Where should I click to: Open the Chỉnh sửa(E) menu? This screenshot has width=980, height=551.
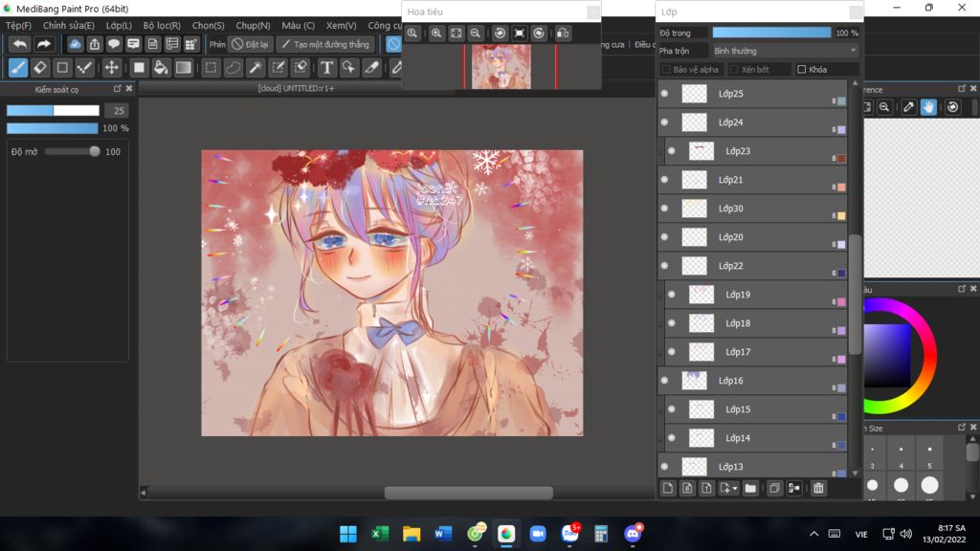(69, 26)
